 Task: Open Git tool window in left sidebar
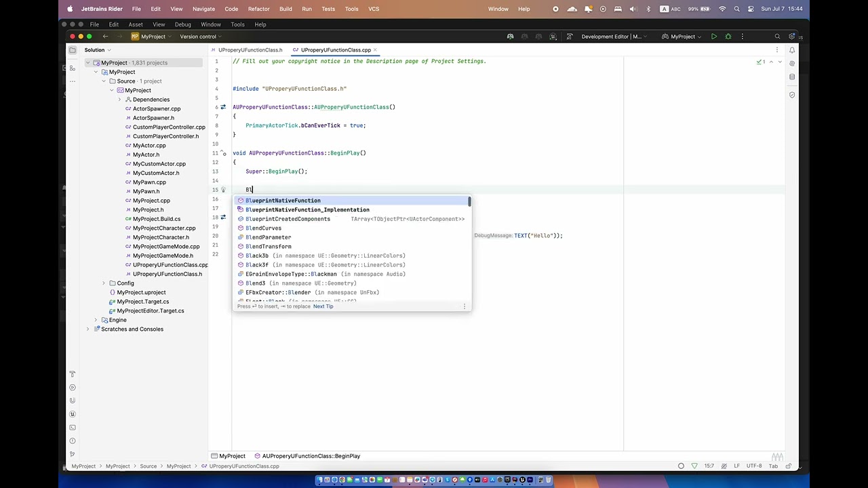[x=73, y=454]
